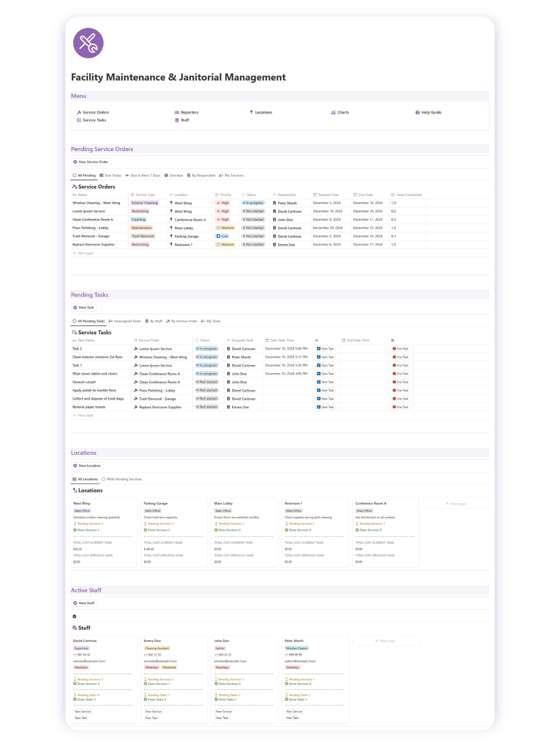Switch to By Responsible tab
560x747 pixels.
click(x=201, y=176)
